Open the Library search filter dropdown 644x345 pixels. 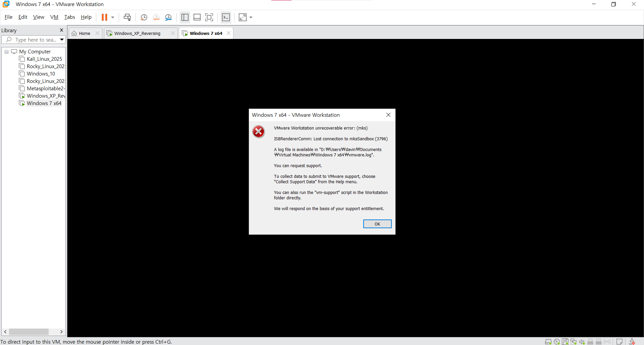tap(62, 40)
